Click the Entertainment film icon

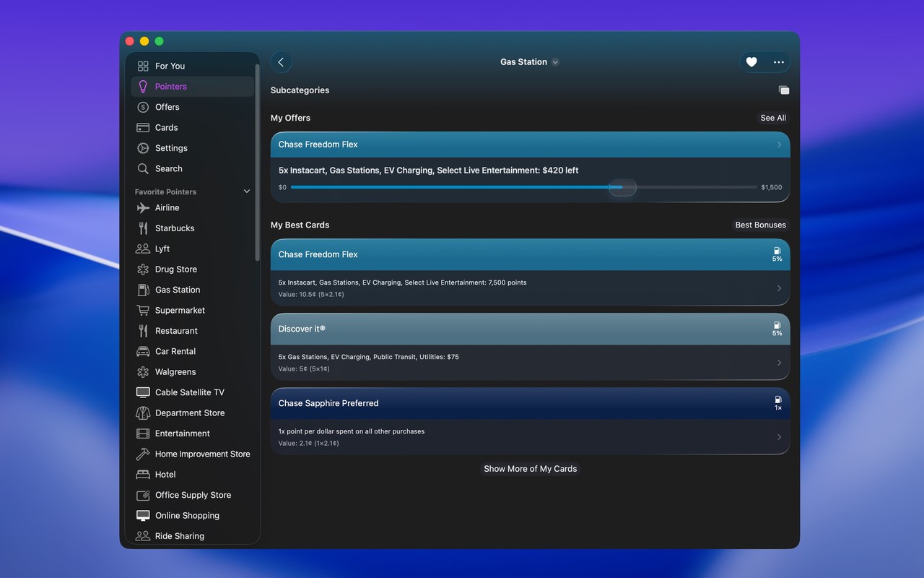pyautogui.click(x=143, y=433)
